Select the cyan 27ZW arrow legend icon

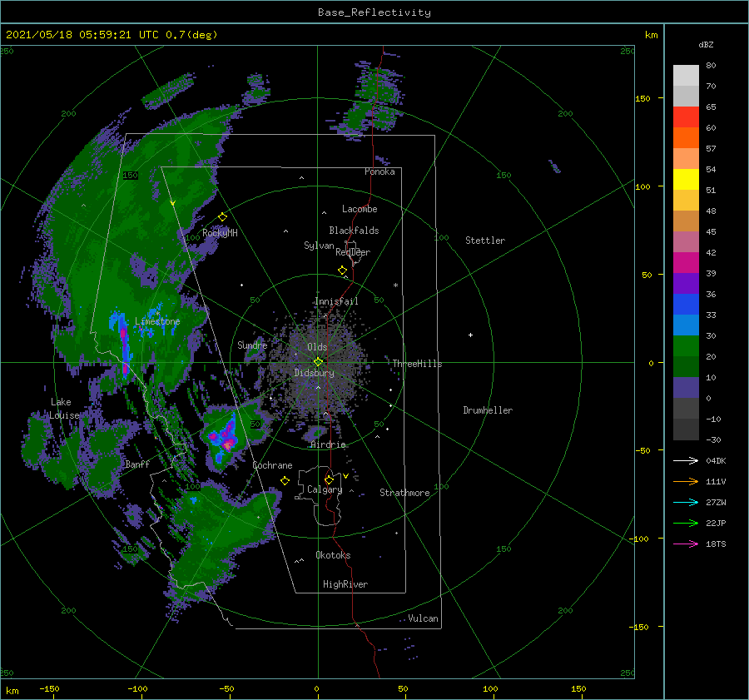pyautogui.click(x=686, y=502)
